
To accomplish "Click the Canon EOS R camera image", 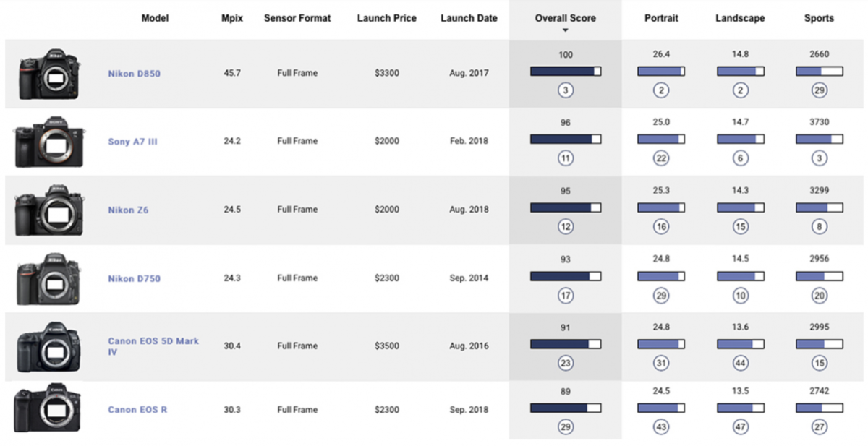I will click(48, 408).
